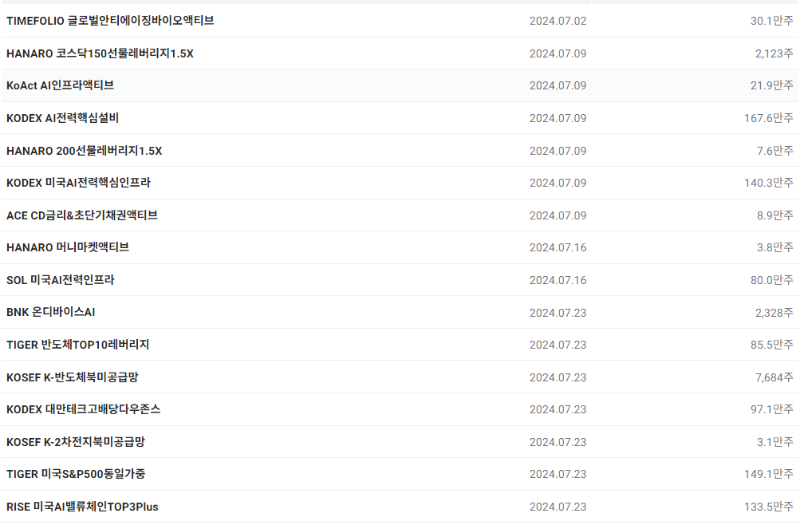The image size is (812, 525).
Task: Open KODEX 미국AI전력핵심인프라 ETF
Action: 78,183
